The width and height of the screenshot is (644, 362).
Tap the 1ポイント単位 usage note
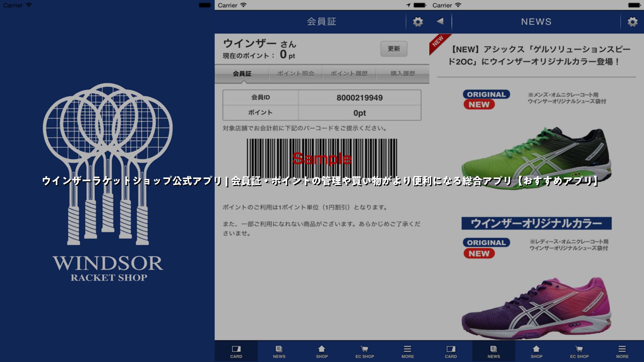(x=305, y=207)
